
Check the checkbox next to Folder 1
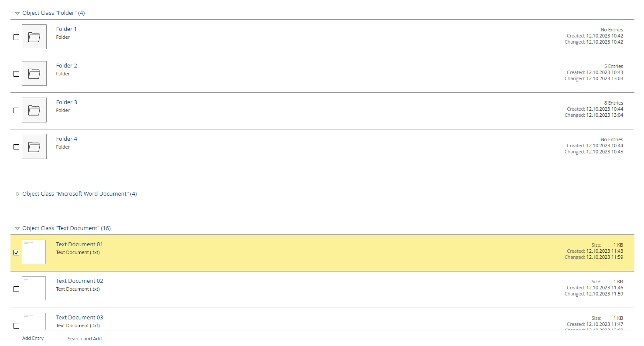16,37
